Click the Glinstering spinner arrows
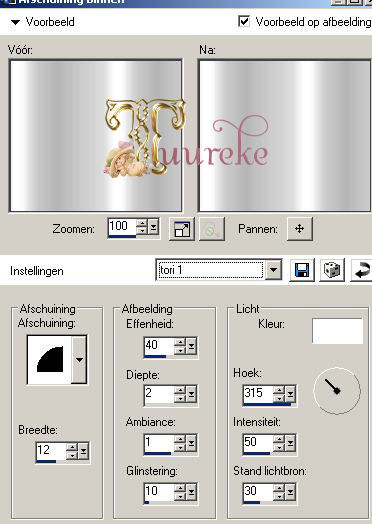372x524 pixels. (x=180, y=492)
